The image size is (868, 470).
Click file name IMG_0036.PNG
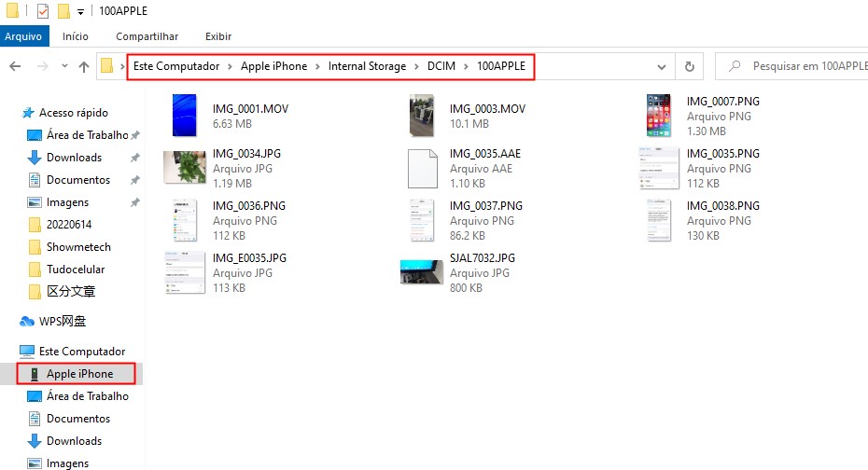[x=249, y=206]
